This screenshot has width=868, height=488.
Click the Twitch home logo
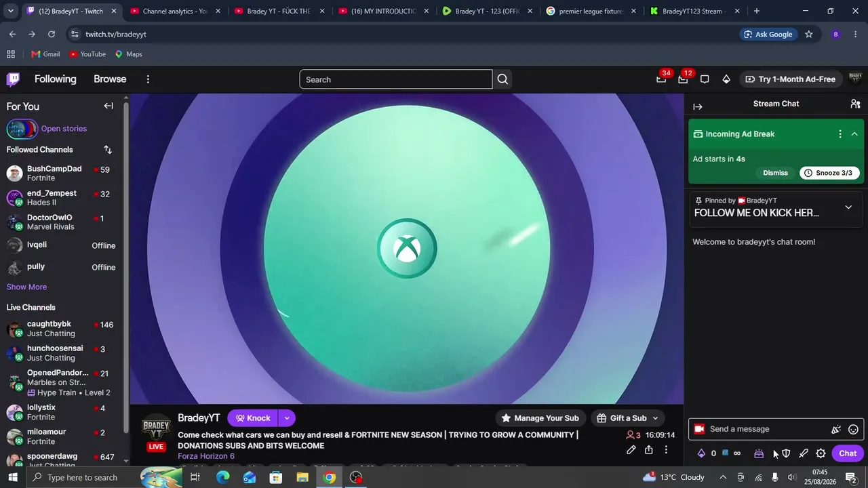[x=13, y=79]
